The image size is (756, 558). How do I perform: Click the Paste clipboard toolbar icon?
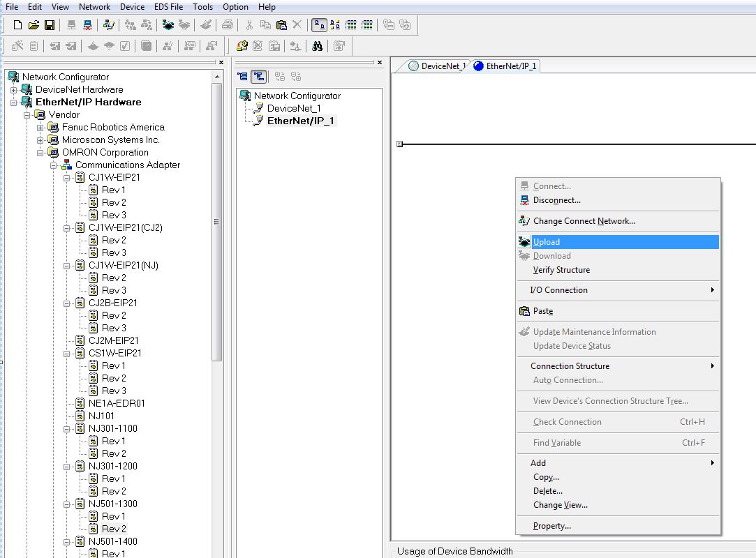tap(281, 25)
